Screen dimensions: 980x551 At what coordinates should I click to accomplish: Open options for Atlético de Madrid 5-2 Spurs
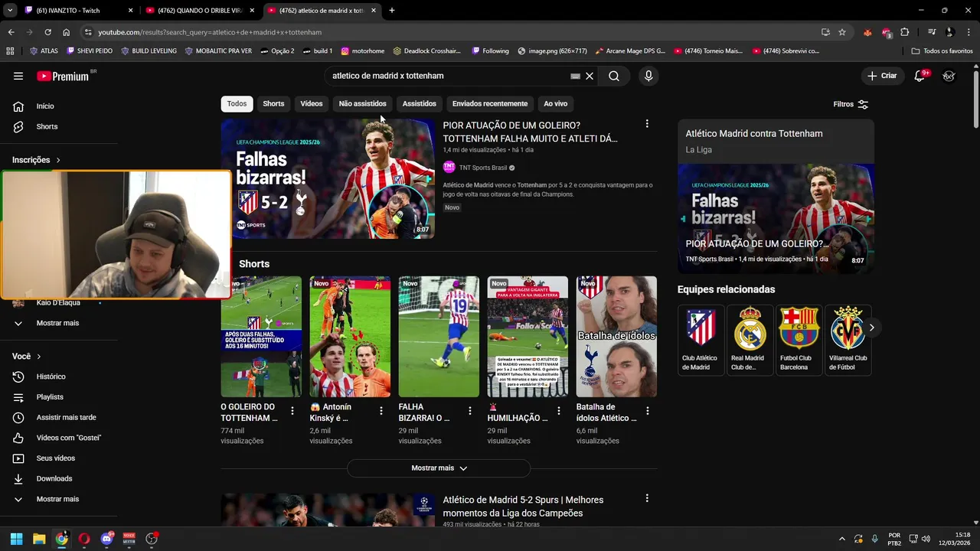click(647, 498)
